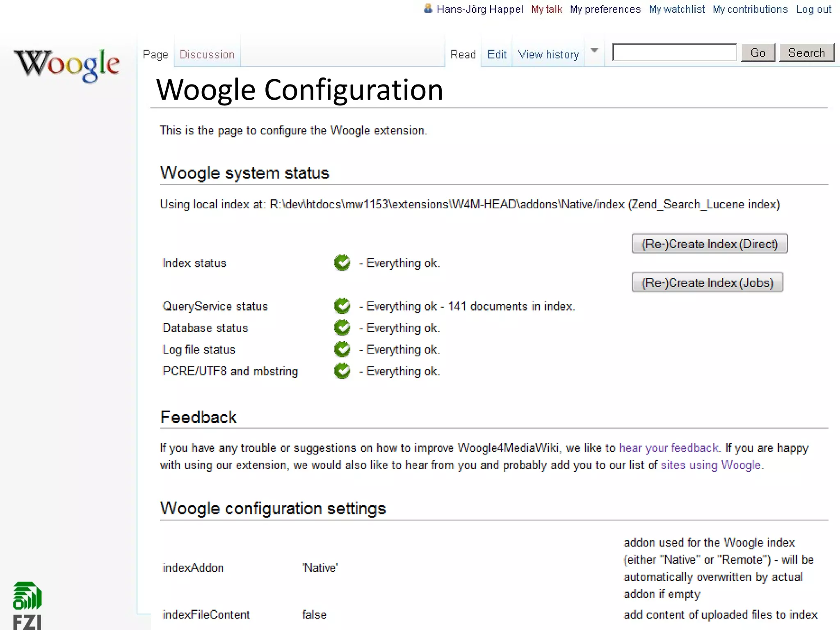
Task: Click the Go button
Action: (x=758, y=52)
